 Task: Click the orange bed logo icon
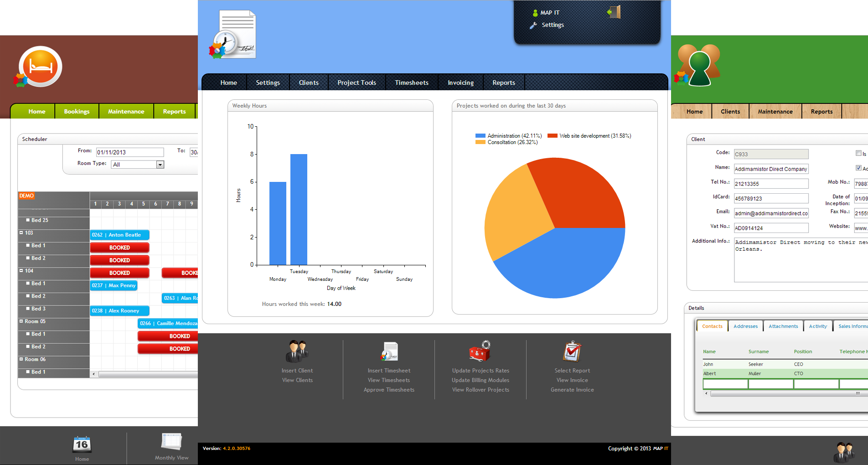click(x=40, y=67)
